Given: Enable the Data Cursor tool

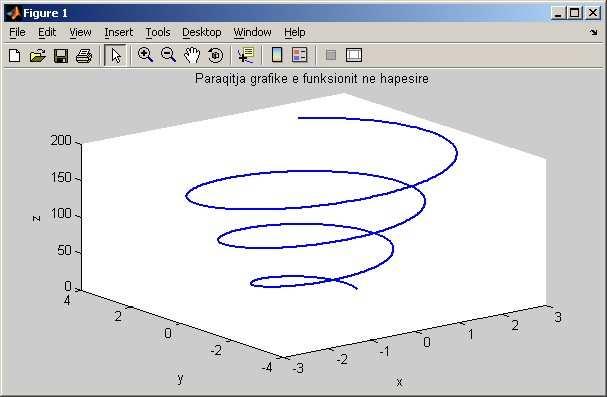Looking at the screenshot, I should tap(246, 55).
